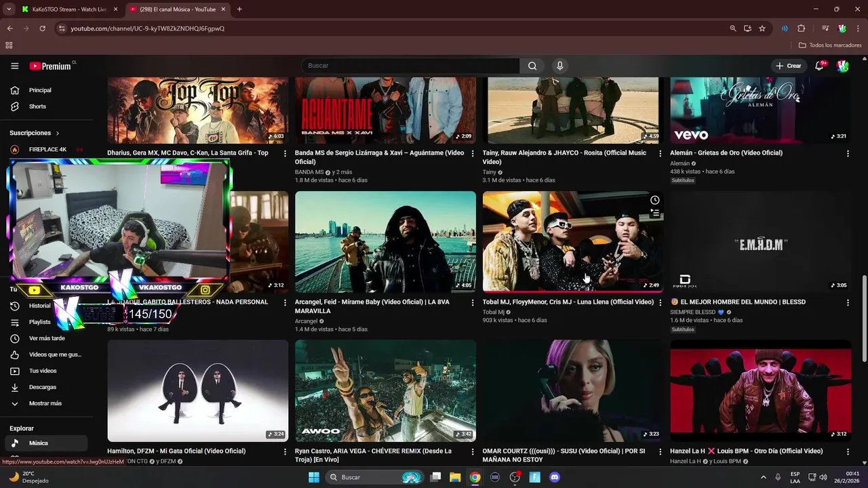Screen dimensions: 868x488
Task: Click the address bar URL
Action: pos(148,28)
